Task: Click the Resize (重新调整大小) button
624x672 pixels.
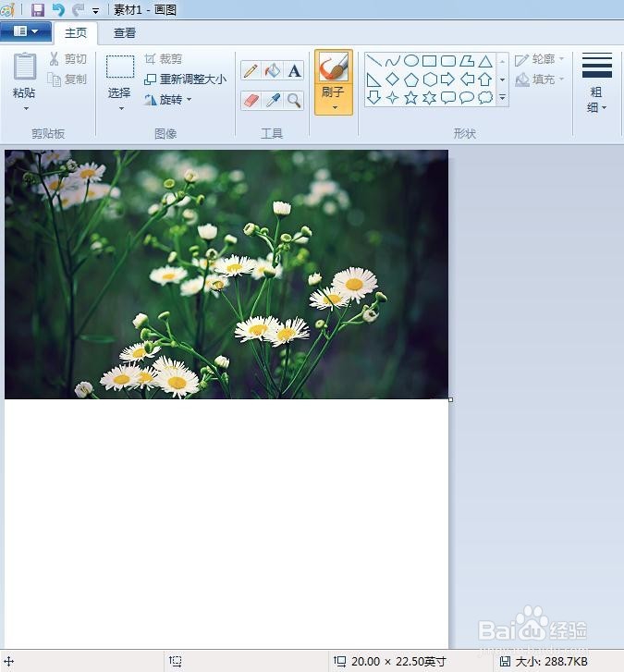Action: point(186,79)
